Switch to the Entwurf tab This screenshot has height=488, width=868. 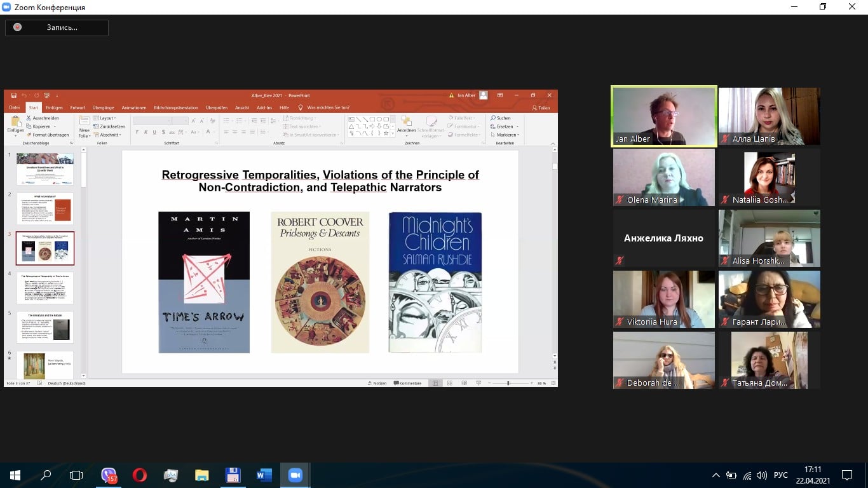point(78,107)
